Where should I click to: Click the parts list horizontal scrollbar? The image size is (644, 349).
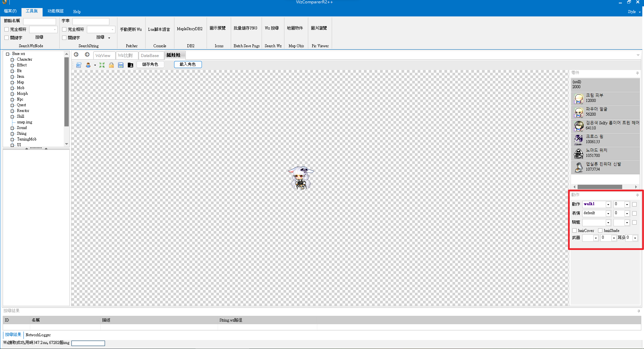pos(600,187)
